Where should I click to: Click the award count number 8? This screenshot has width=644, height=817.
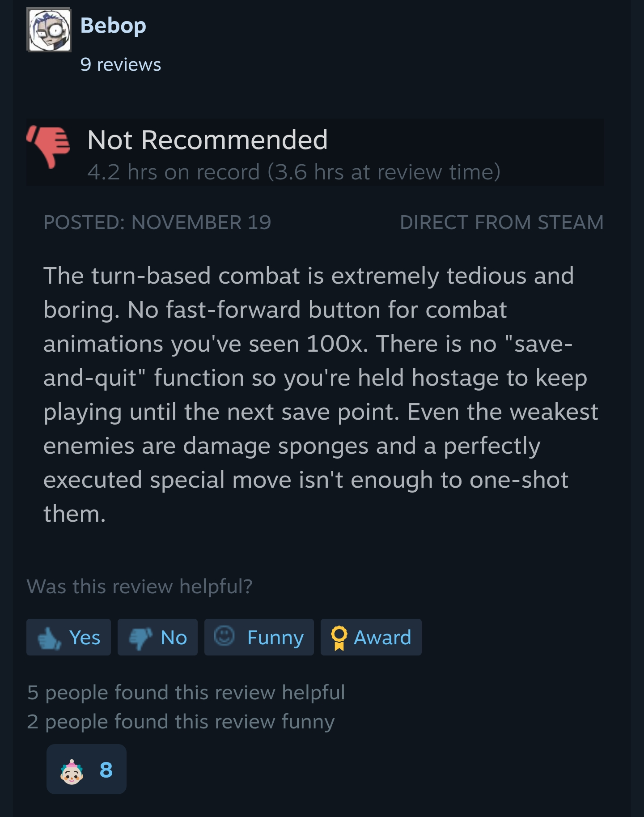[x=106, y=770]
